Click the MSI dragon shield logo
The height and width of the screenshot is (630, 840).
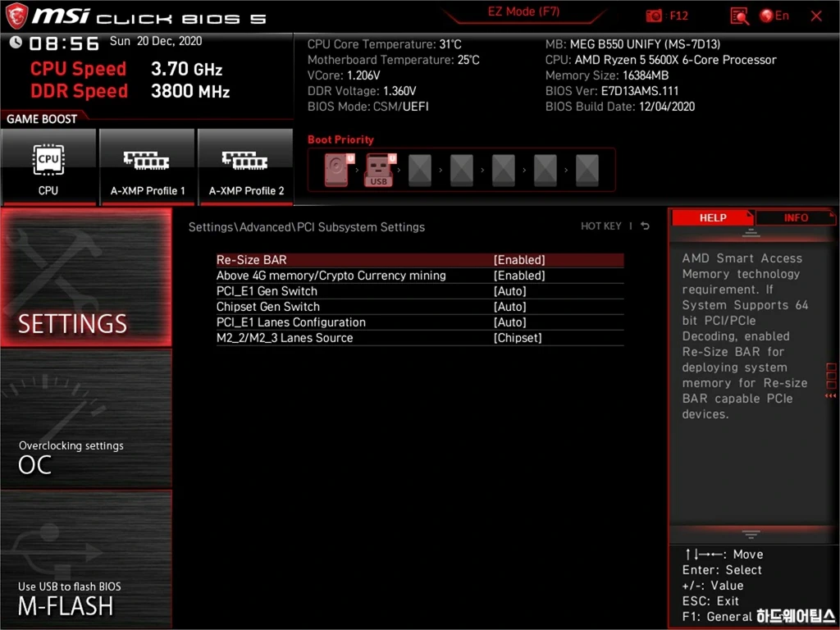(x=16, y=16)
